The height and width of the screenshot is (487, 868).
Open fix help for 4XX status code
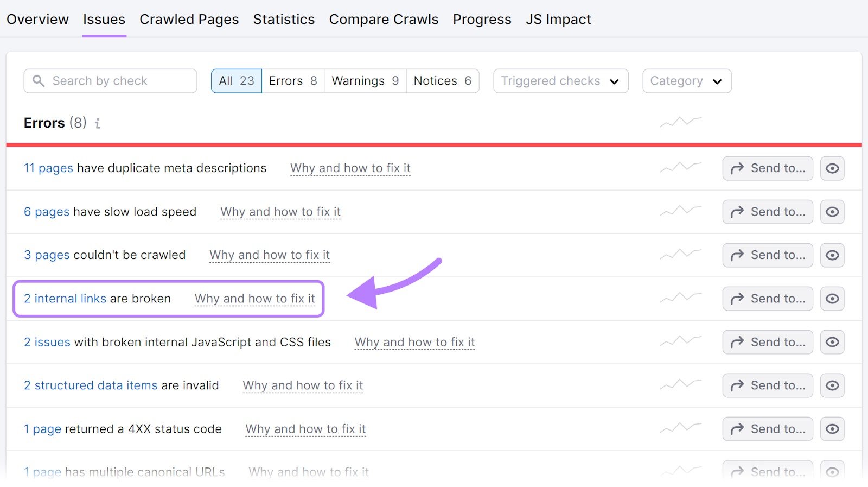[x=305, y=429]
